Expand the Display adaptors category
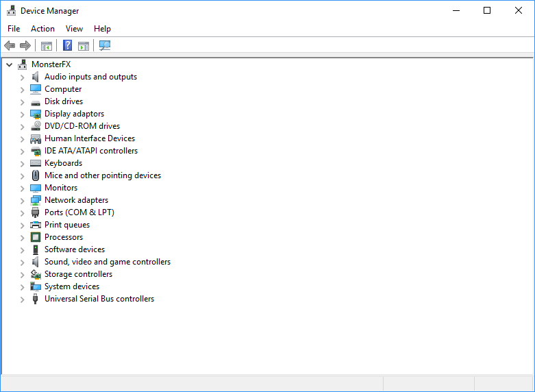 (x=22, y=114)
